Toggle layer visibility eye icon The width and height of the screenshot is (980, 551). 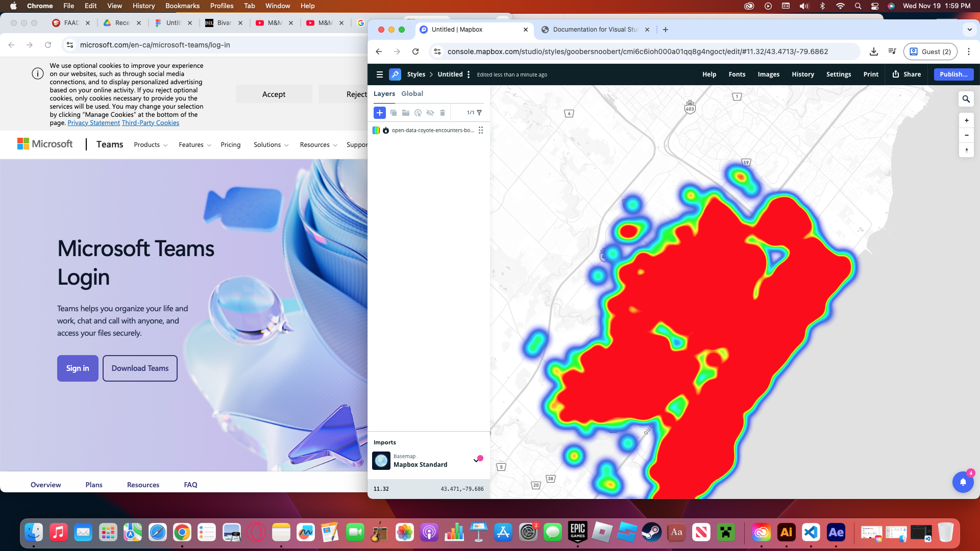430,113
